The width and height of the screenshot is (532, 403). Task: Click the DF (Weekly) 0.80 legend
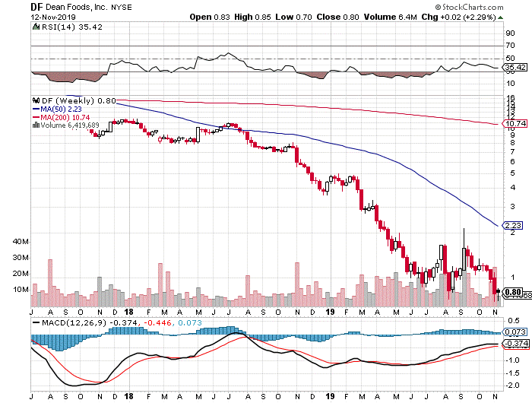pyautogui.click(x=78, y=101)
